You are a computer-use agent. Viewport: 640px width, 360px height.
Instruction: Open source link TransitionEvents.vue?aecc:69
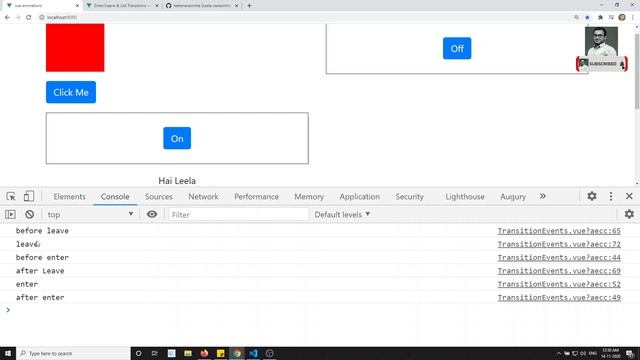pos(559,271)
